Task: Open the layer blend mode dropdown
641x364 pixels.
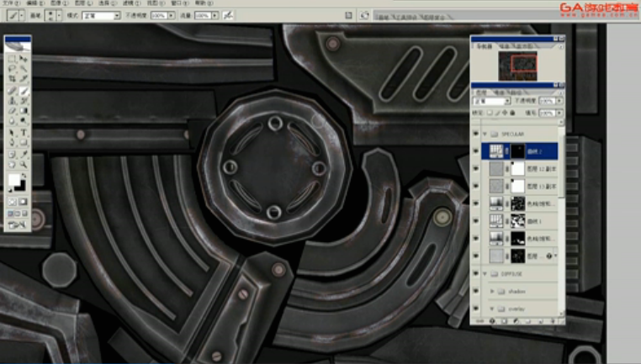Action: (x=492, y=101)
